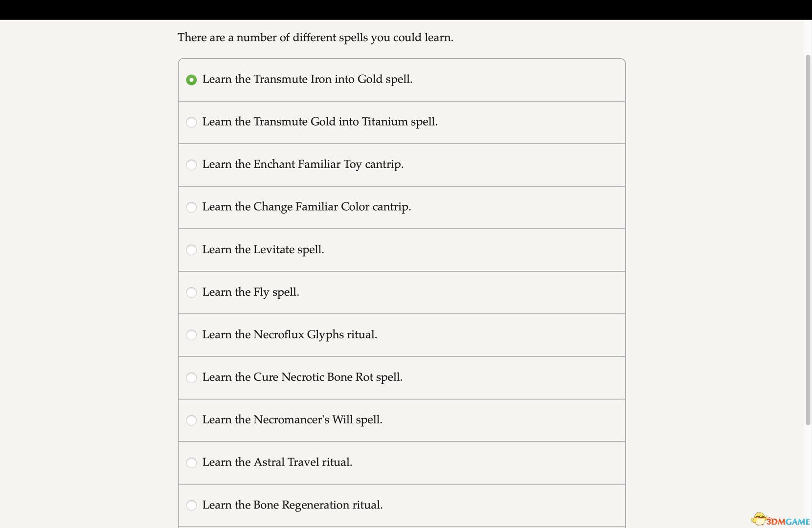
Task: Select the Transmute Iron into Gold radio button
Action: pos(191,80)
